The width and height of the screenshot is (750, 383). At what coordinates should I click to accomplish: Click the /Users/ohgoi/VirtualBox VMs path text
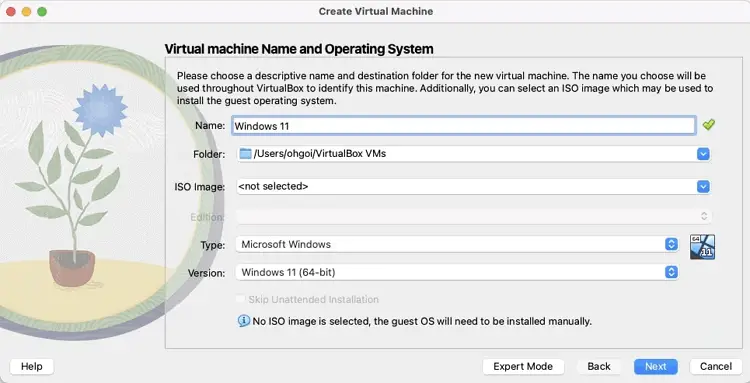[x=320, y=154]
